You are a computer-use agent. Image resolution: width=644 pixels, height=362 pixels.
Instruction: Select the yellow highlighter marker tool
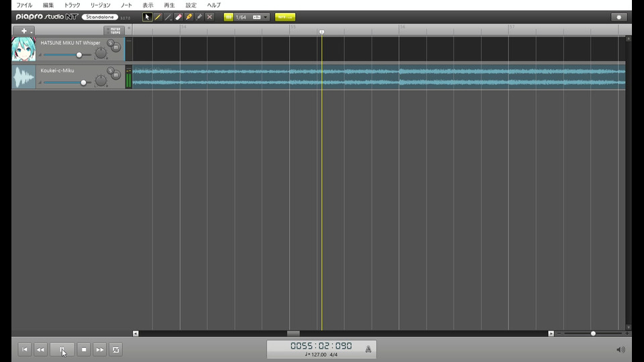[189, 17]
